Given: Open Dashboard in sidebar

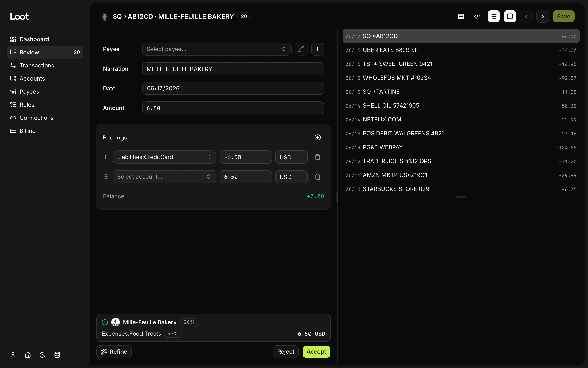Looking at the screenshot, I should pos(45,39).
